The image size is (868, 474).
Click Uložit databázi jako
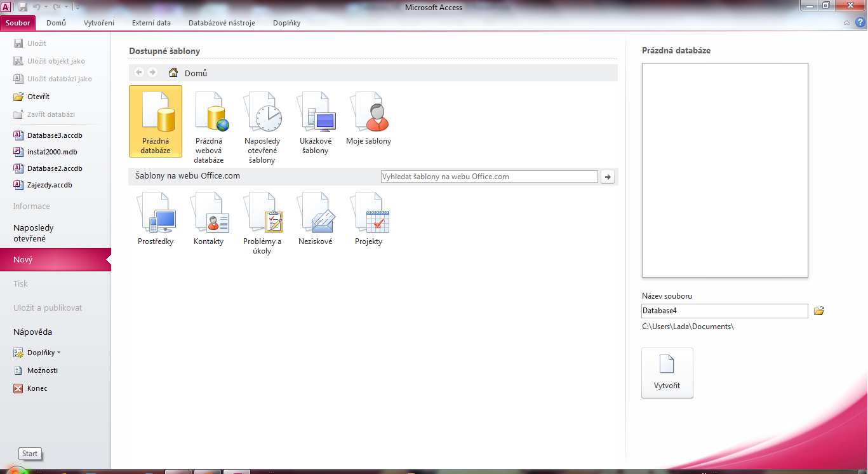click(x=53, y=79)
